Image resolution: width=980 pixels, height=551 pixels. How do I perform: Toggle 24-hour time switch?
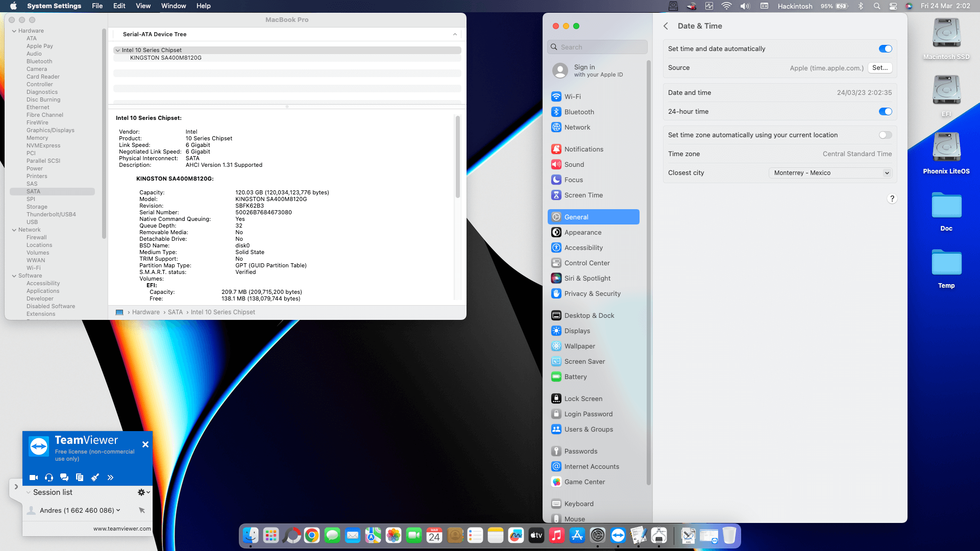(x=886, y=112)
